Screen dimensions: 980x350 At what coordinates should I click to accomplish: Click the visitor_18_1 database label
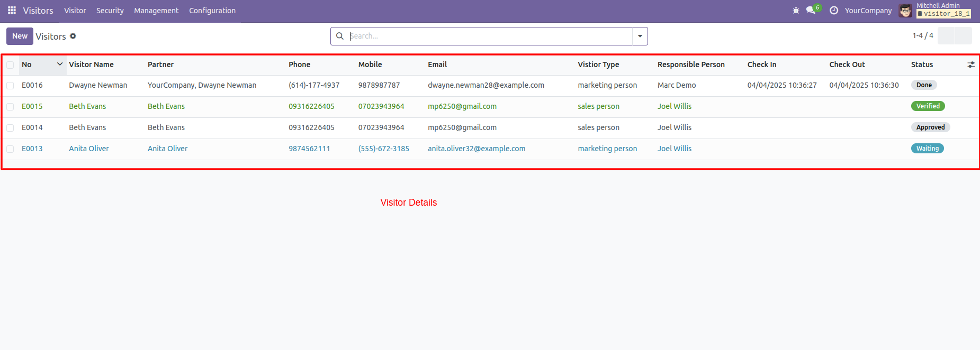point(943,14)
